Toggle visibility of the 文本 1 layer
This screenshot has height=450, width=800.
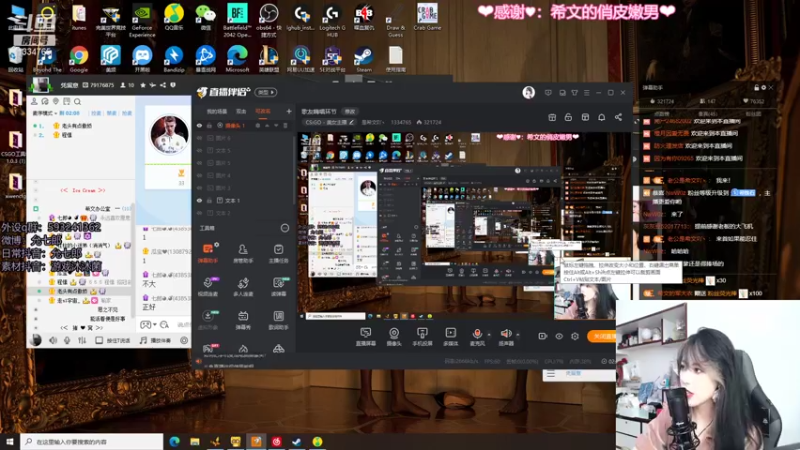199,201
